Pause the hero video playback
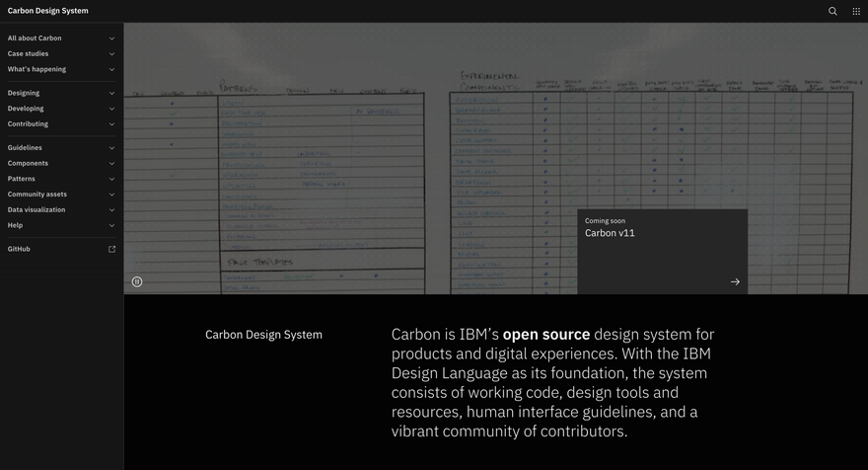The height and width of the screenshot is (470, 868). pyautogui.click(x=137, y=281)
